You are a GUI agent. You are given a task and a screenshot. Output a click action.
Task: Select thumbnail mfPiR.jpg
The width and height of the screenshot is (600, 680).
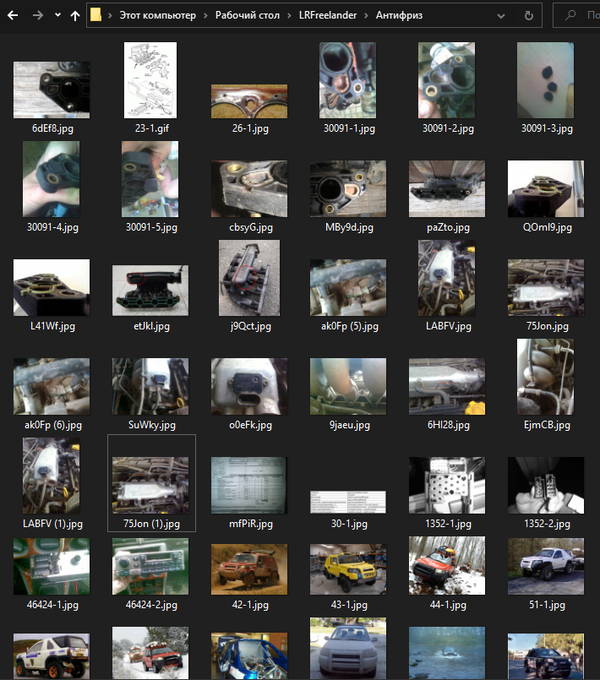tap(249, 485)
